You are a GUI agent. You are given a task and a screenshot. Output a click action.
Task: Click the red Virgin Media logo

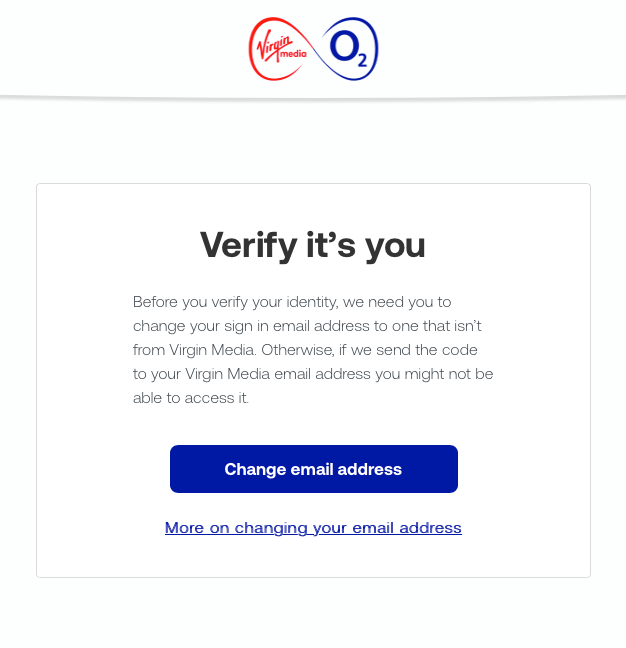pos(279,49)
